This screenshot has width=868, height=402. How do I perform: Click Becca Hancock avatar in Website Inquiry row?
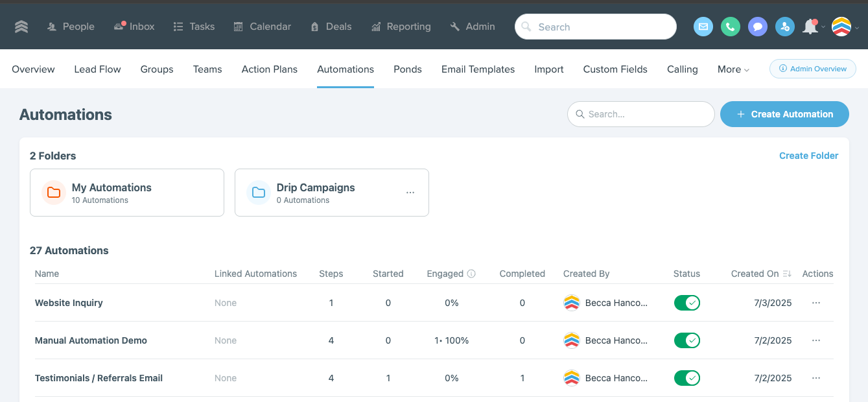coord(571,303)
